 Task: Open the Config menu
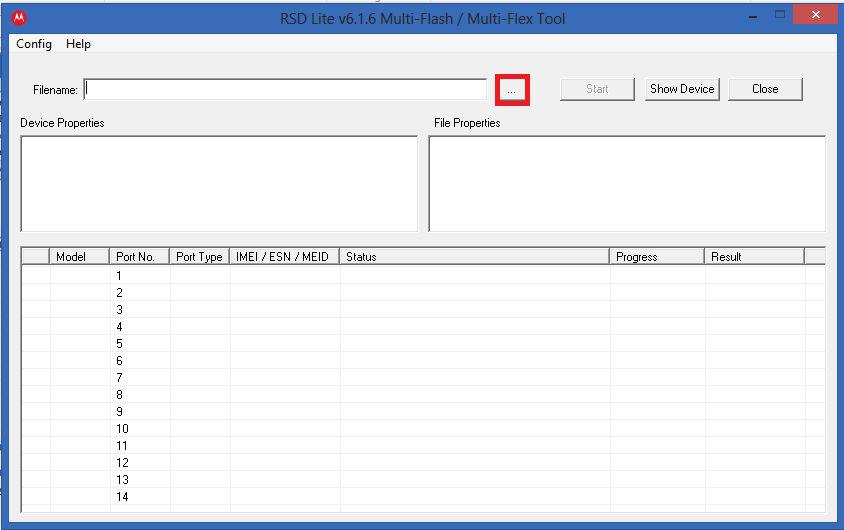click(34, 44)
